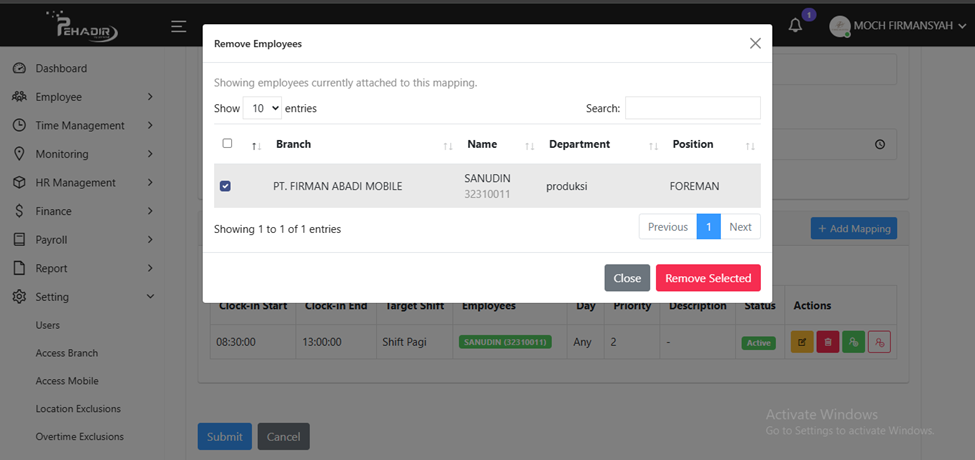
Task: Close the Remove Employees dialog with X
Action: (x=755, y=43)
